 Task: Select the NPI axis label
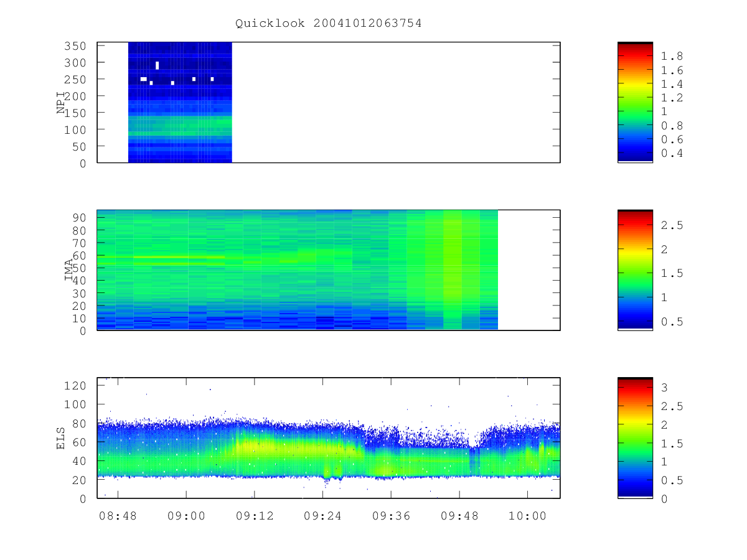(61, 102)
